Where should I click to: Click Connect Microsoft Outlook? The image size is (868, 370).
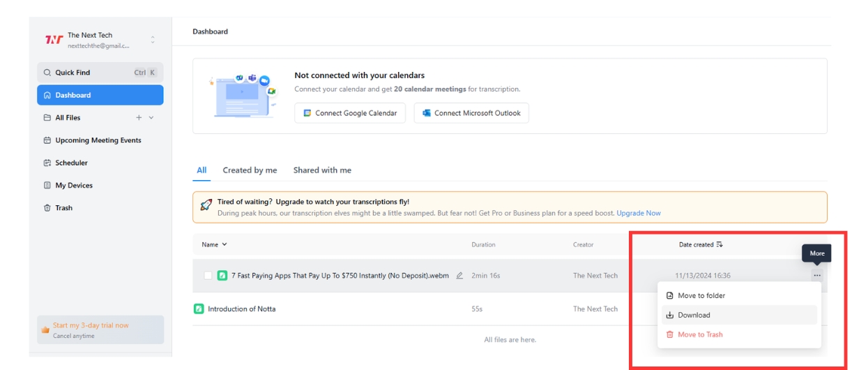point(471,113)
